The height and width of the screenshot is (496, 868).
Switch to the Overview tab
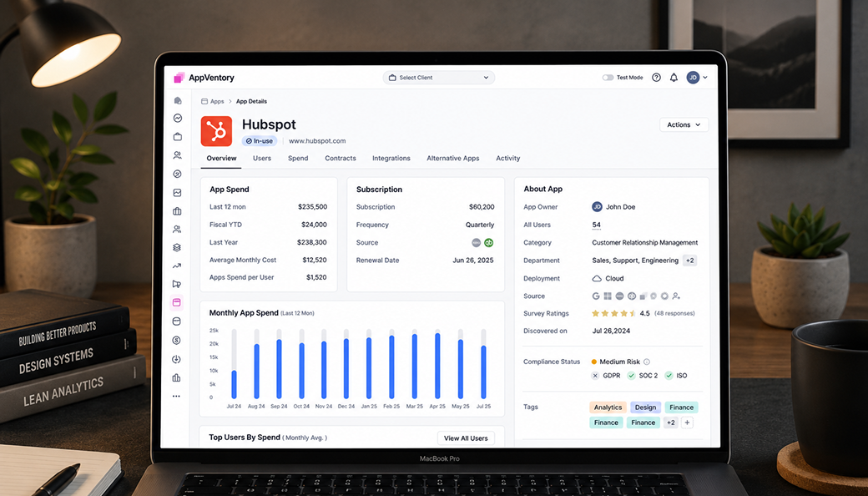click(221, 159)
